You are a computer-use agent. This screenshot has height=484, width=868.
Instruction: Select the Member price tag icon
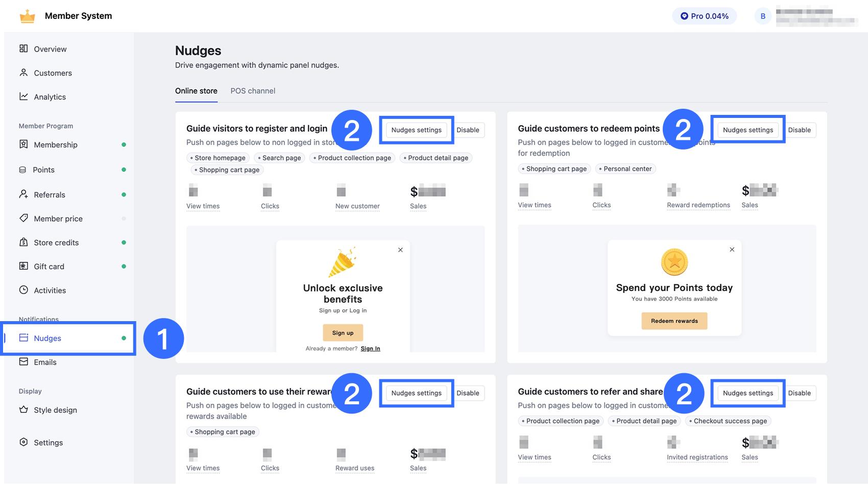[x=23, y=218]
